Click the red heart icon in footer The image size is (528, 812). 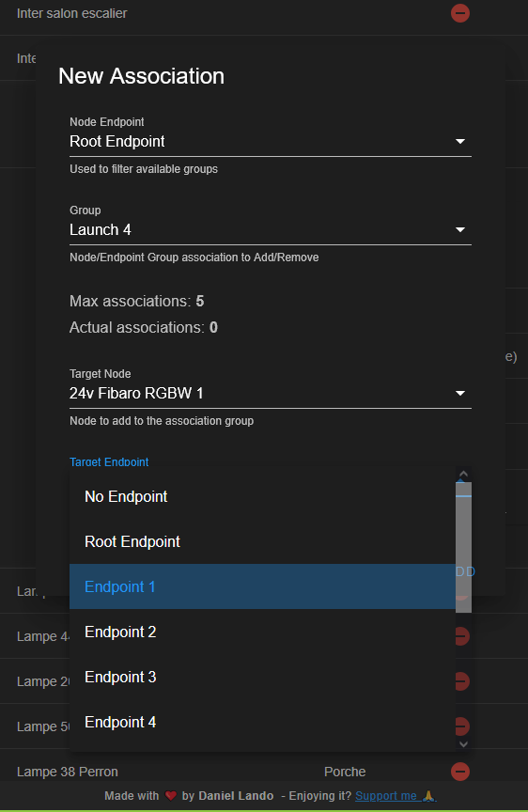pyautogui.click(x=171, y=795)
